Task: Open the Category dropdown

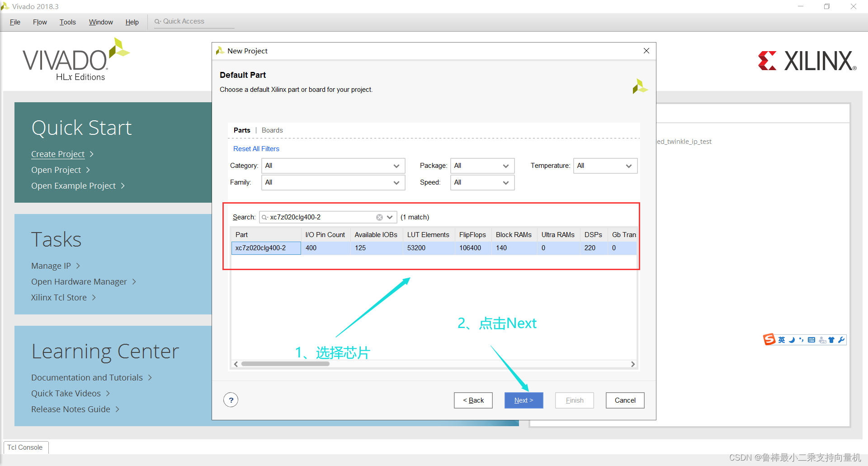Action: [x=333, y=166]
